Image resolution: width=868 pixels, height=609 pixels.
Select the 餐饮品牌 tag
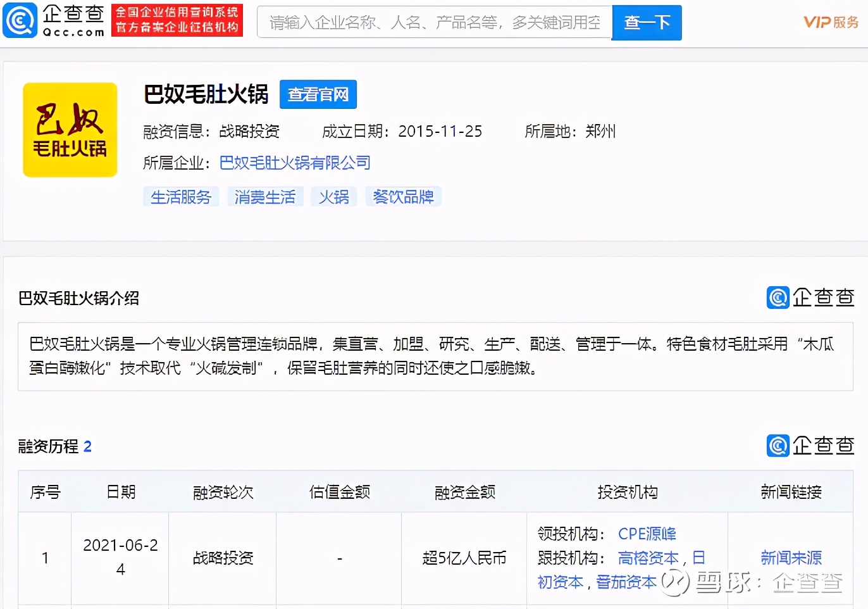(403, 196)
